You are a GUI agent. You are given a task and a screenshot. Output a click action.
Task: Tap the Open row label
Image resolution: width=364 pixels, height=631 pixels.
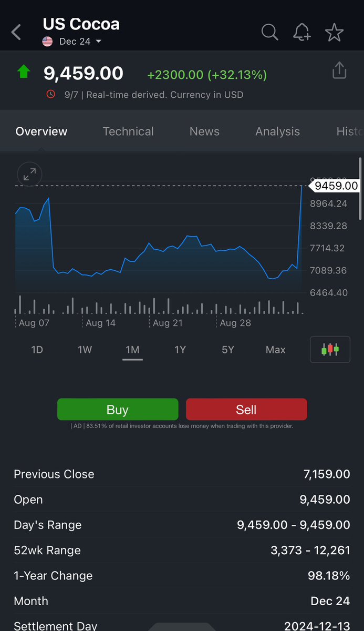(x=28, y=500)
